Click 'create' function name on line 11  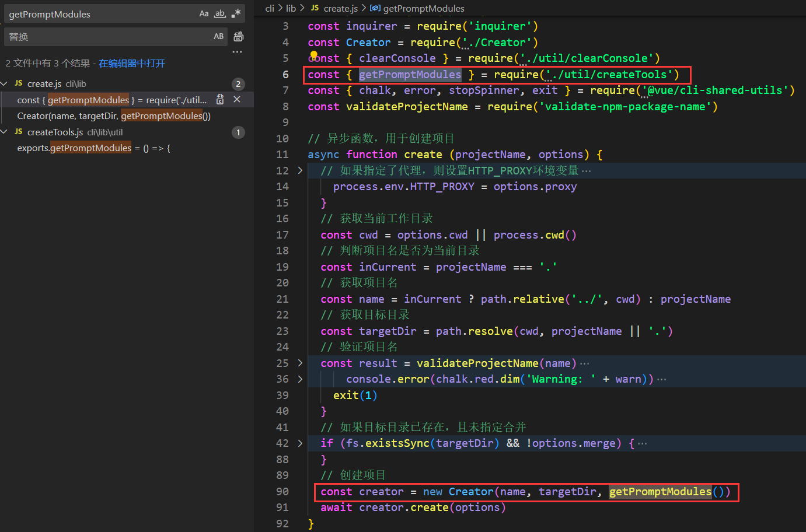point(423,155)
